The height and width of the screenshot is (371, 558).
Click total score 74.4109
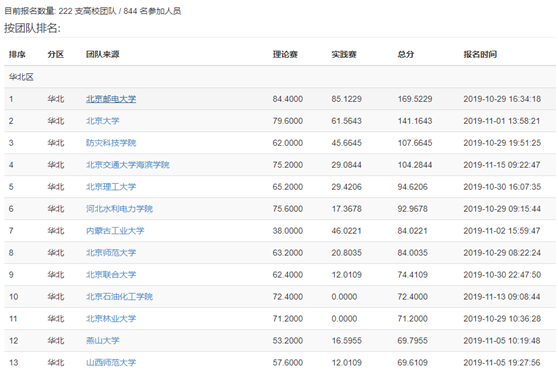412,275
